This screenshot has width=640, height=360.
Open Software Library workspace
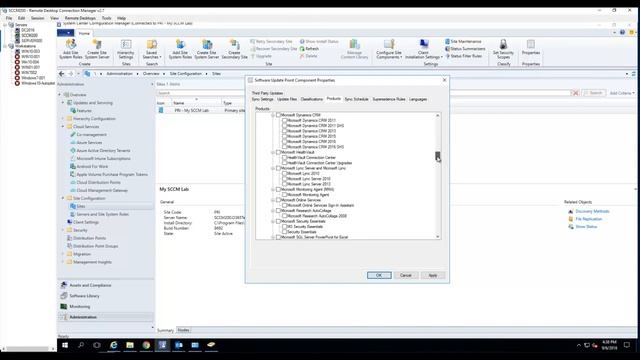(84, 296)
